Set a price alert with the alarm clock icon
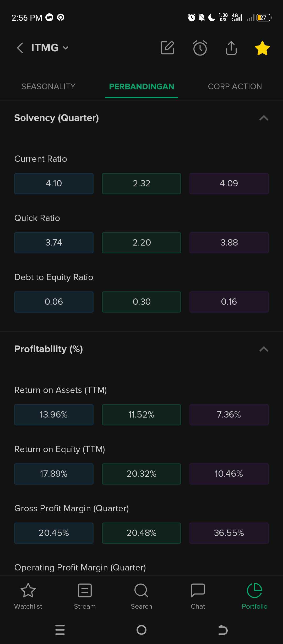This screenshot has width=283, height=644. coord(200,48)
